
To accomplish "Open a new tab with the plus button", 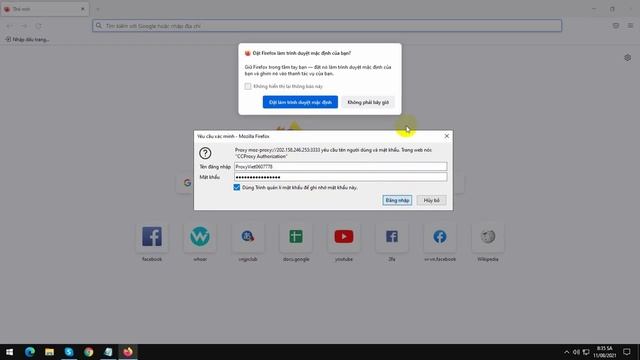I will [x=98, y=9].
